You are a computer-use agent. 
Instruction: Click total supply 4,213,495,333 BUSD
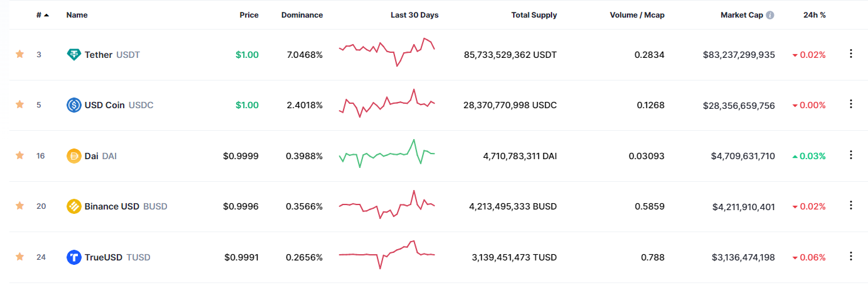(x=513, y=206)
